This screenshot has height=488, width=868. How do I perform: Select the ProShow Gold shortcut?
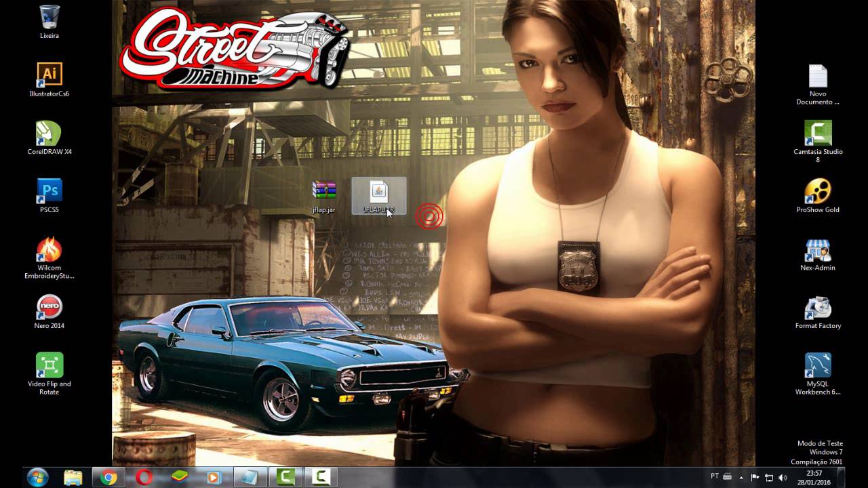click(x=818, y=196)
